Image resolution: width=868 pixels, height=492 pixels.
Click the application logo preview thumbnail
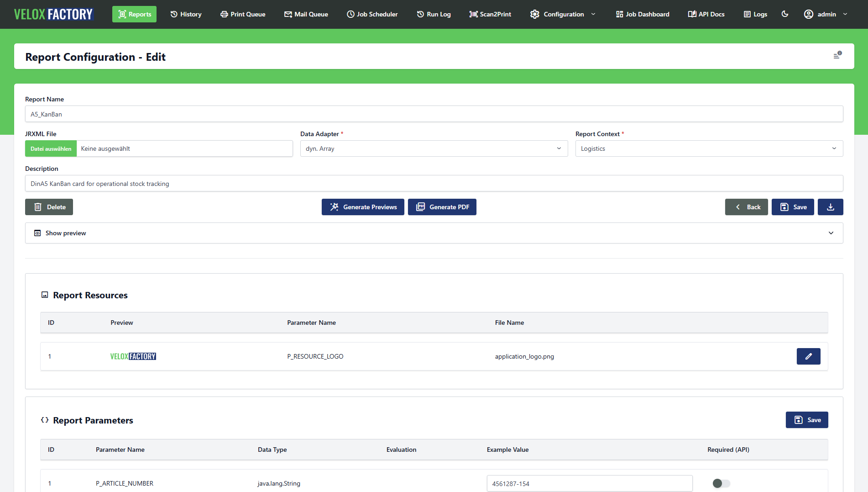[133, 356]
